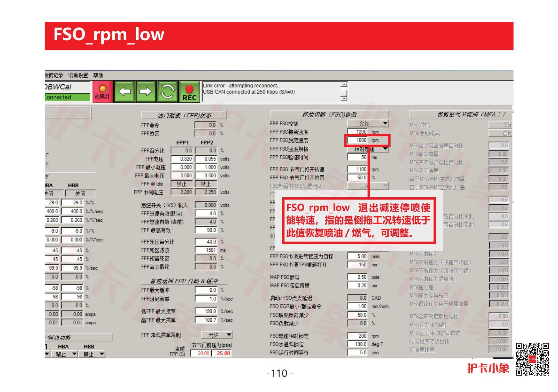The height and width of the screenshot is (392, 558).
Task: Select the 当前 FPP (%) value 20.00
Action: (201, 353)
